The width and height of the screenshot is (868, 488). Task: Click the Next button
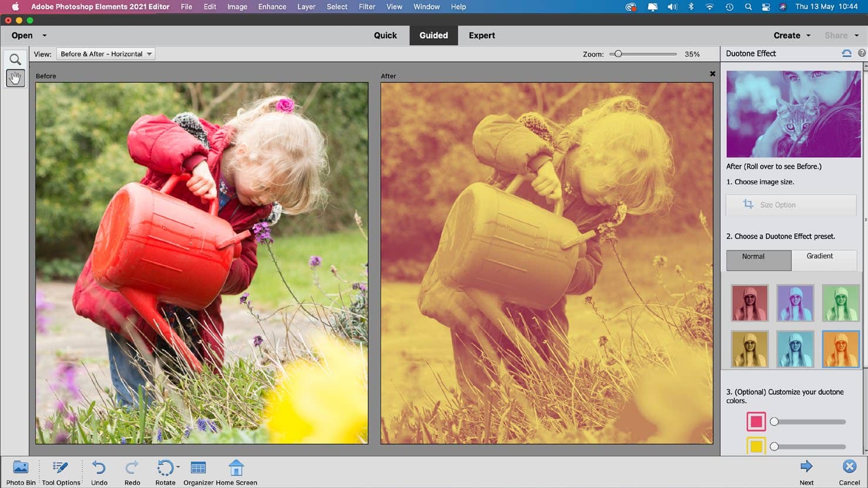[x=806, y=473]
